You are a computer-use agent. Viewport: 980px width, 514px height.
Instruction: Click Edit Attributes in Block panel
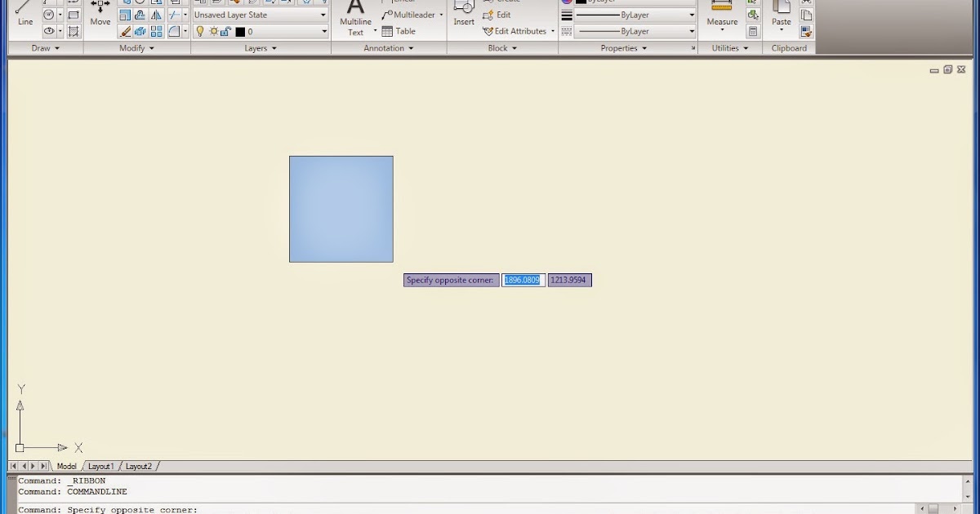514,31
